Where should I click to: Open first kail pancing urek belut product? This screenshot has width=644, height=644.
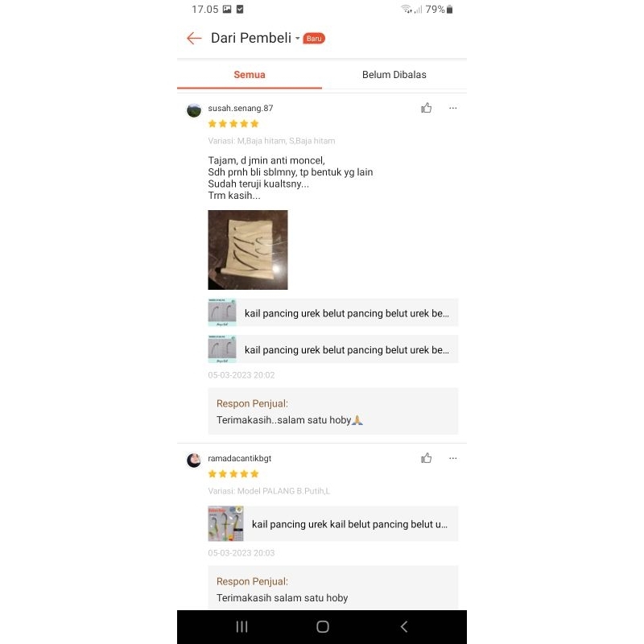coord(333,312)
